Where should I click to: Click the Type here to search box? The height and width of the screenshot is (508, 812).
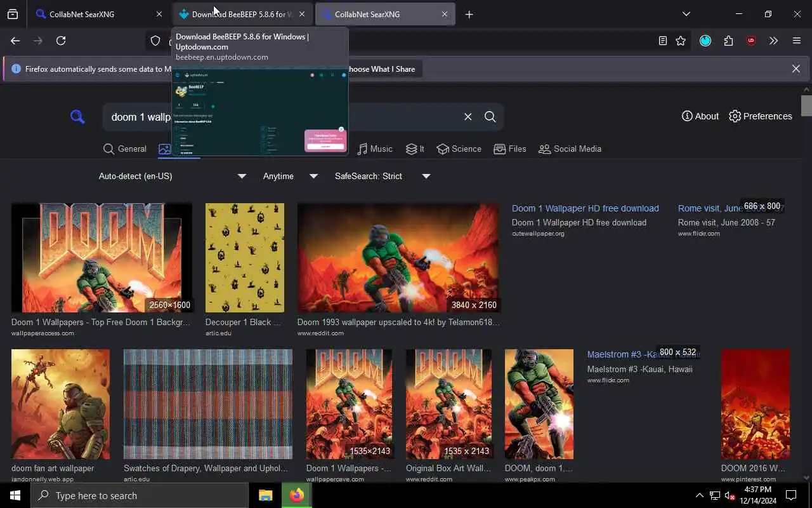(x=140, y=495)
